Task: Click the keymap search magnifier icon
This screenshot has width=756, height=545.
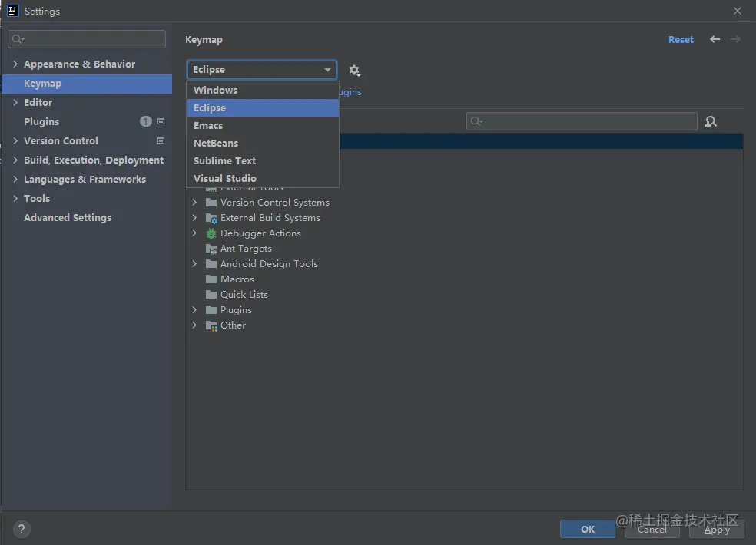Action: click(476, 121)
